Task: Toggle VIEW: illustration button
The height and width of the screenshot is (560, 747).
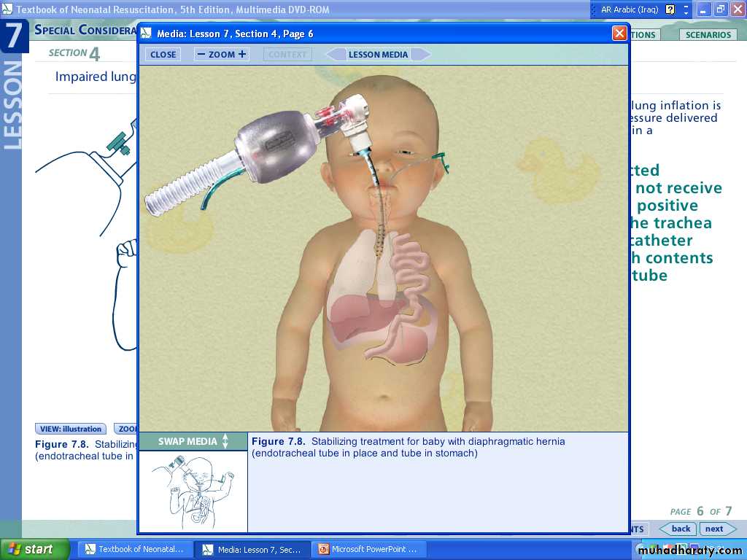Action: [x=71, y=429]
